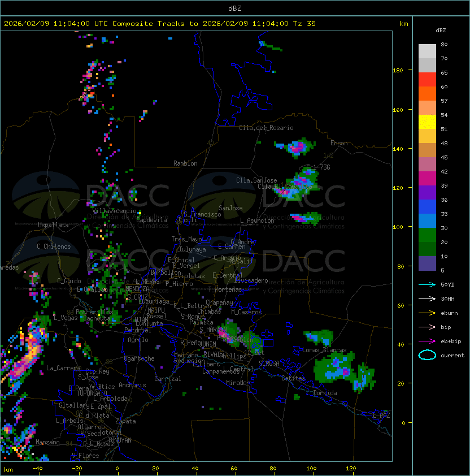Click the 'C_Guido' map label
Image resolution: width=470 pixels, height=476 pixels.
coord(69,281)
